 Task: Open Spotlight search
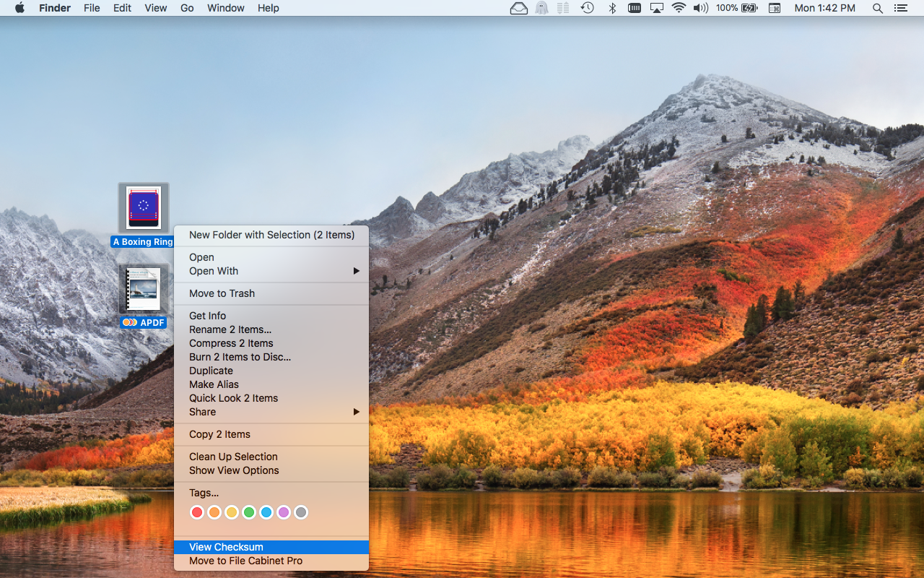(x=878, y=8)
